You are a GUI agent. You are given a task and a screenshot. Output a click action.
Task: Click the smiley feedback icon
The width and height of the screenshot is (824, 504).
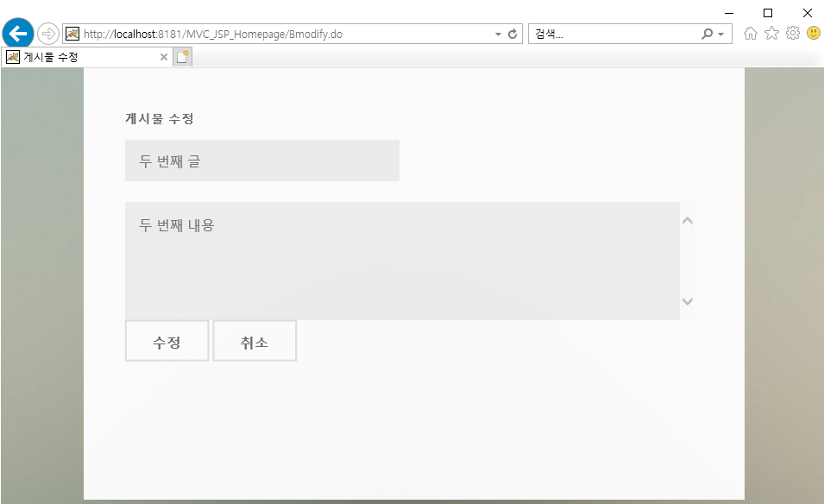(812, 33)
